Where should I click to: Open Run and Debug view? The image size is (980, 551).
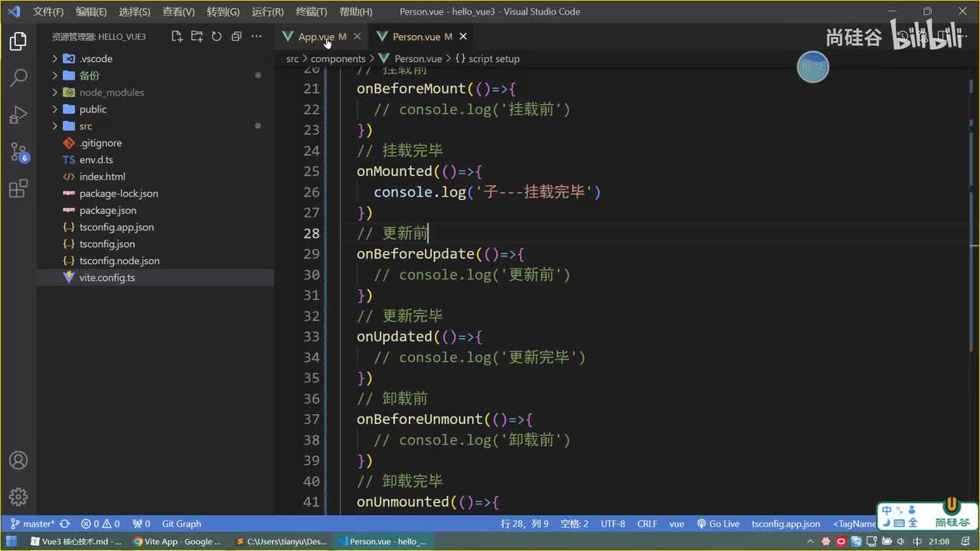click(18, 115)
